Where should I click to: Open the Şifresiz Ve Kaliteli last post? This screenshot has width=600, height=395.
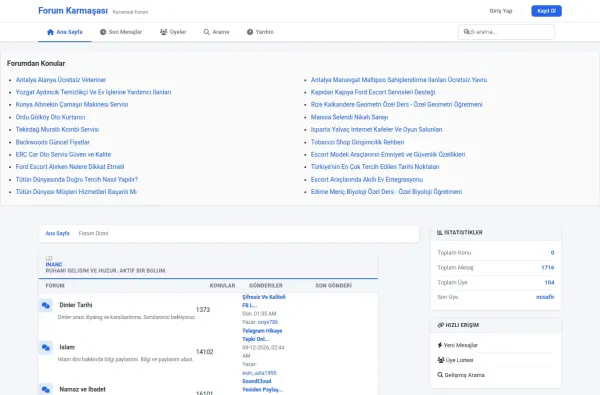pos(264,301)
